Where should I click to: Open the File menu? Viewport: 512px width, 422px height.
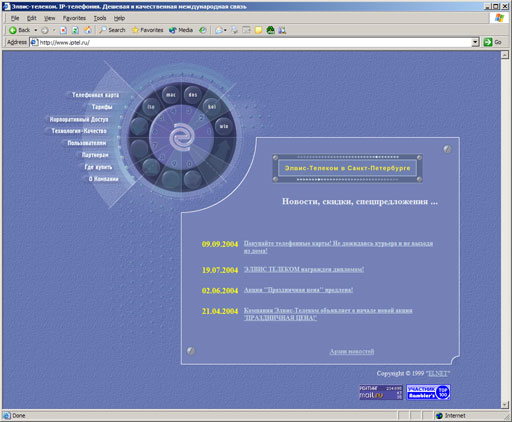(x=15, y=18)
